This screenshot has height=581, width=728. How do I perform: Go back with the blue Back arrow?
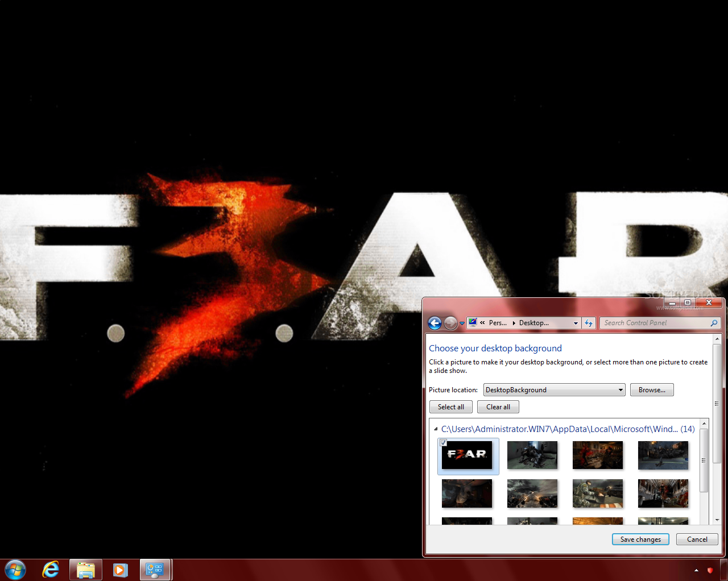coord(435,323)
